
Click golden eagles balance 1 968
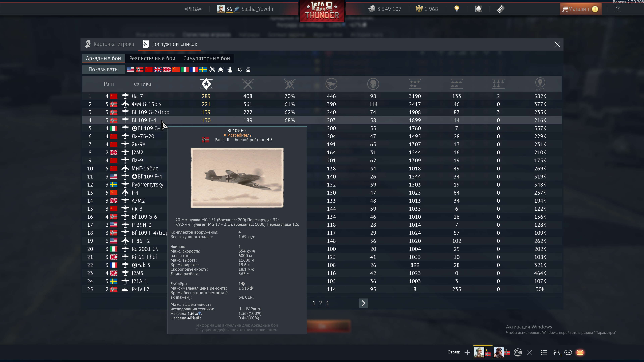pyautogui.click(x=426, y=9)
